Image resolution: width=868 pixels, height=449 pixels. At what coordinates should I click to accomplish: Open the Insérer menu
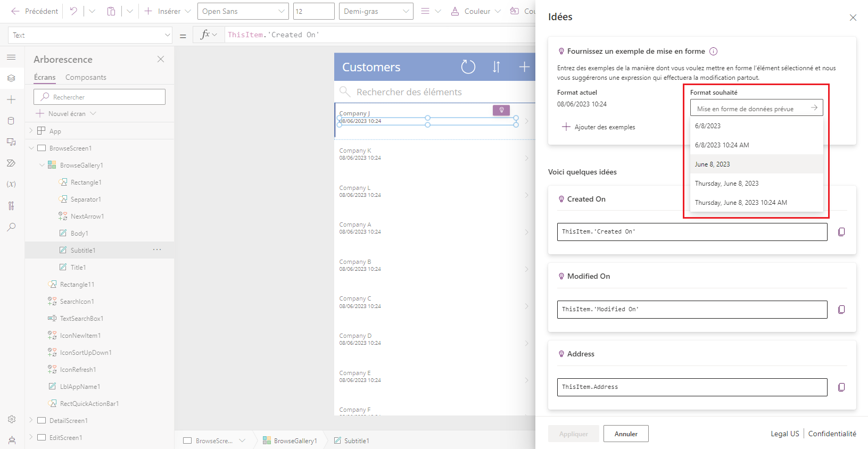[167, 11]
